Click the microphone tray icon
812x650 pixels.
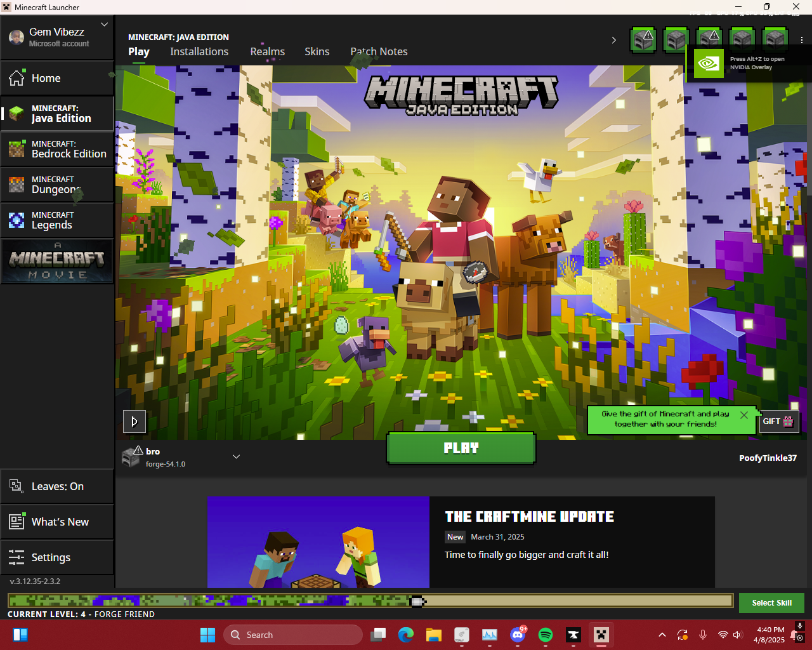click(x=703, y=635)
